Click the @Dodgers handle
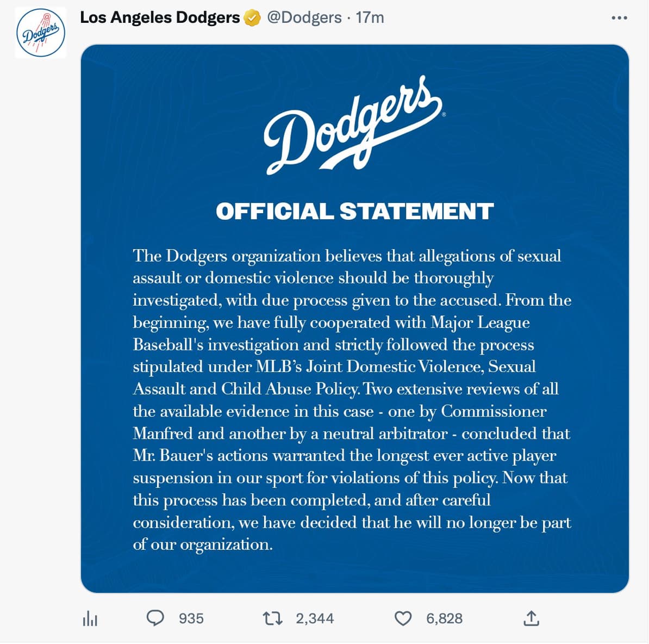 tap(304, 17)
